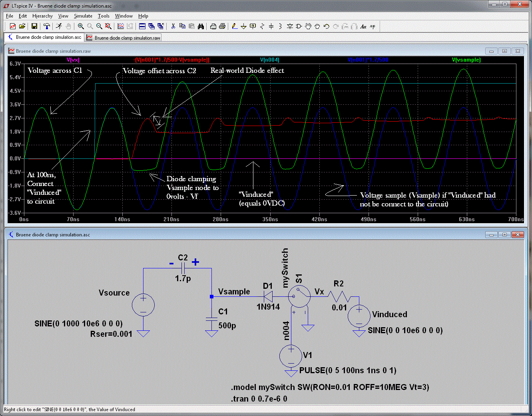This screenshot has width=532, height=416.
Task: Click the blue V(n001)*1.7/500 trace label
Action: point(368,60)
